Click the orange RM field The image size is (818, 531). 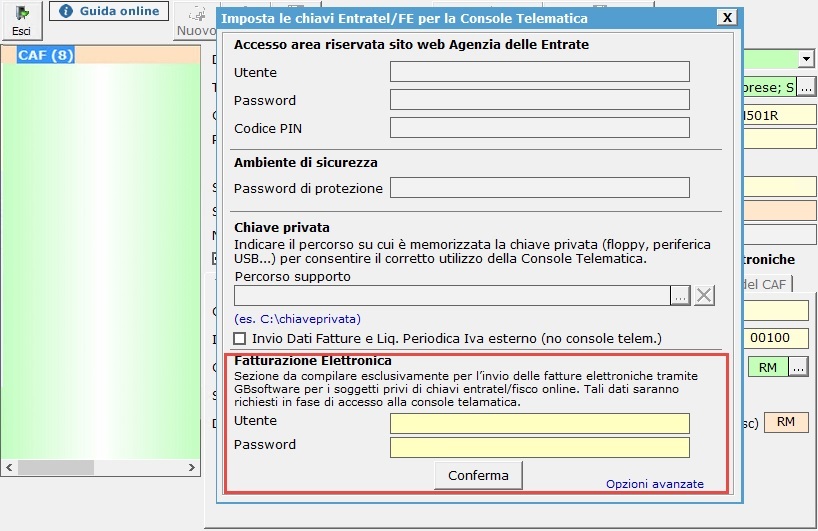tap(786, 422)
